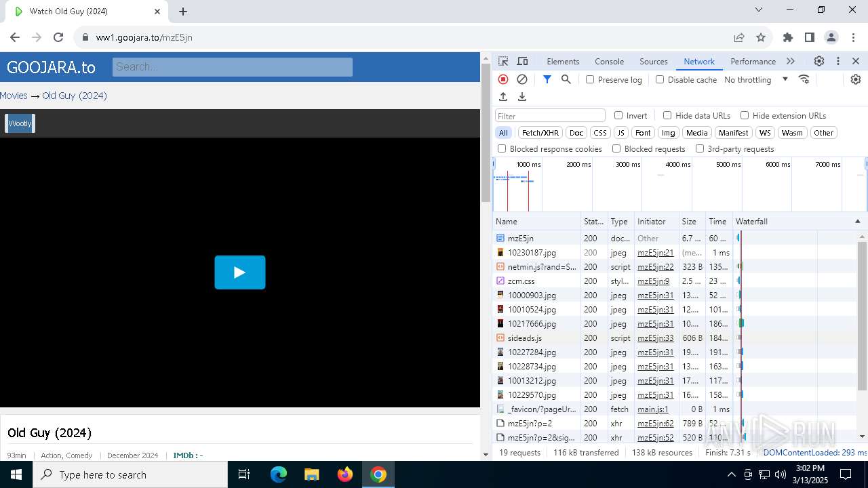Select the All request type filter

coord(503,133)
